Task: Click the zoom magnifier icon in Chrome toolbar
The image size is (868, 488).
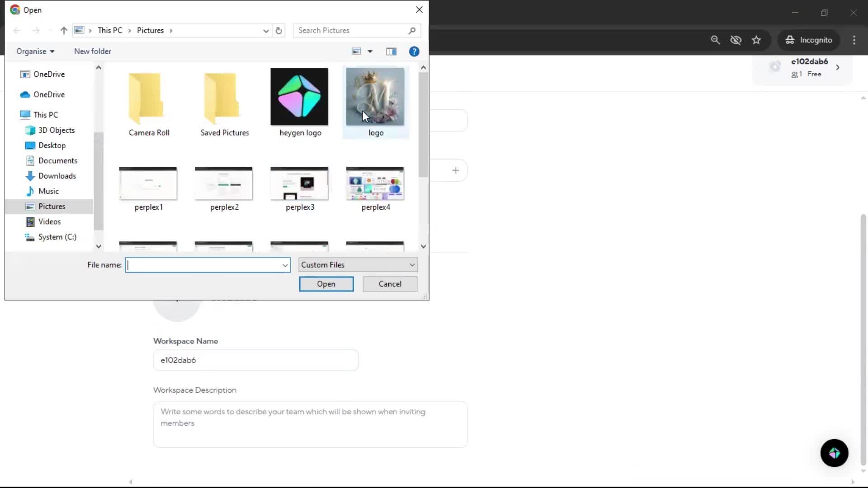Action: coord(715,40)
